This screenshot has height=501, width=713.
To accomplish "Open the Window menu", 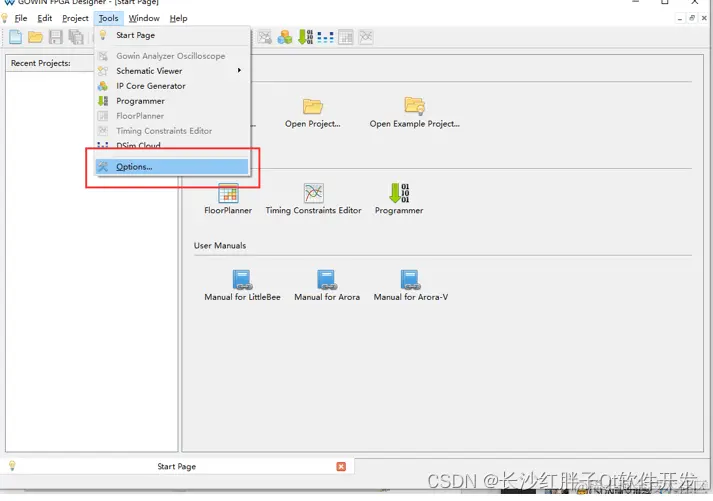I will click(144, 18).
